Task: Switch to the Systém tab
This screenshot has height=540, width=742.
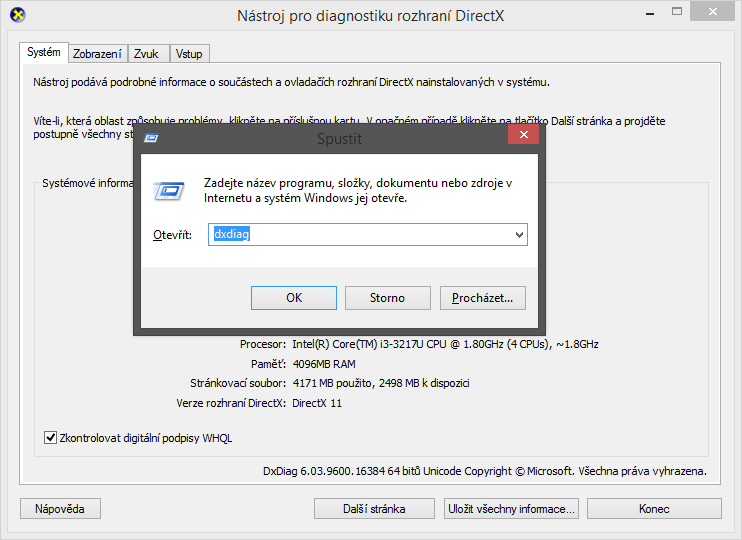Action: pyautogui.click(x=44, y=52)
